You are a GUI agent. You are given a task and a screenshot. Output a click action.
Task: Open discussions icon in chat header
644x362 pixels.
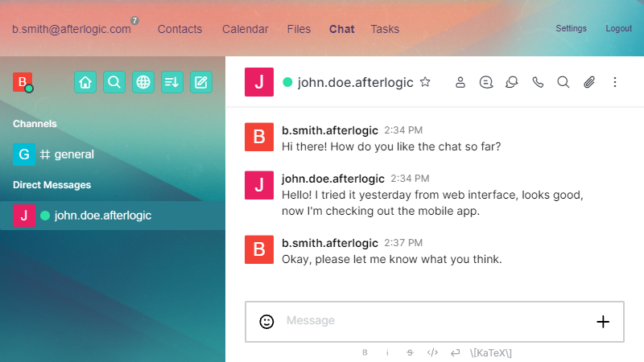512,82
